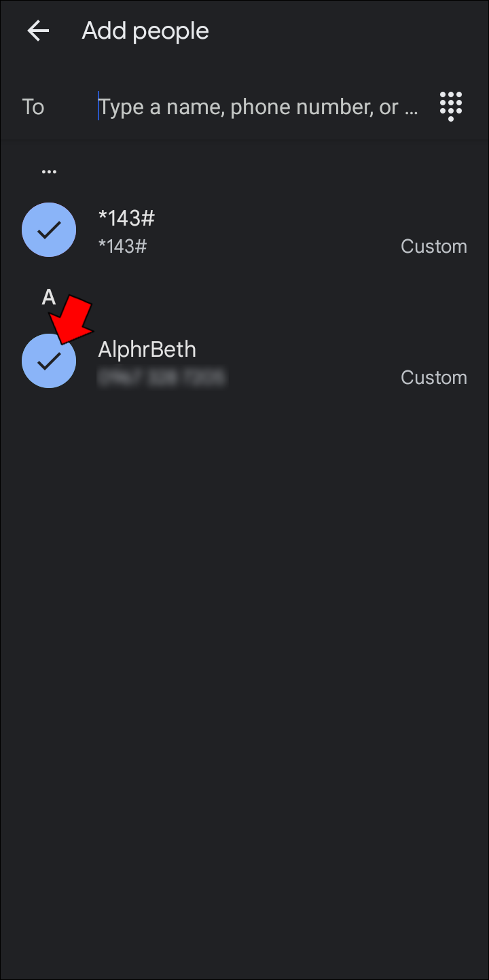Image resolution: width=489 pixels, height=980 pixels.
Task: Tap AlphrBeth's blurred phone number
Action: click(x=162, y=377)
